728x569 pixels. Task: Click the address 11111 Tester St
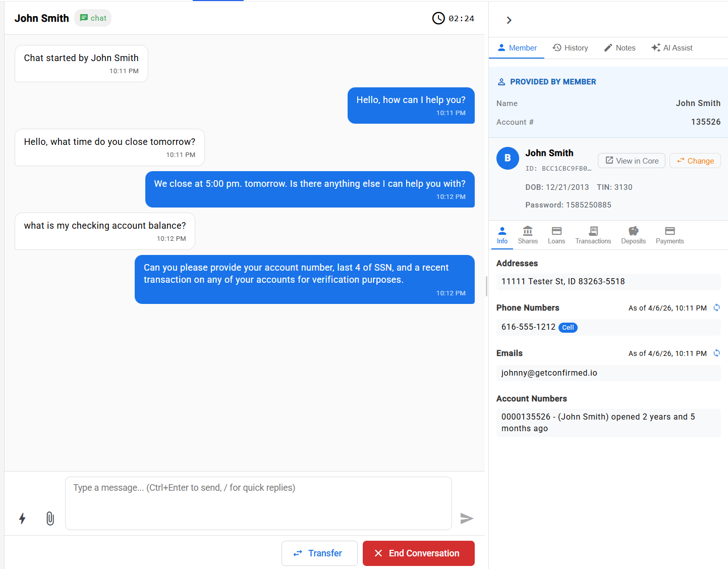click(608, 282)
